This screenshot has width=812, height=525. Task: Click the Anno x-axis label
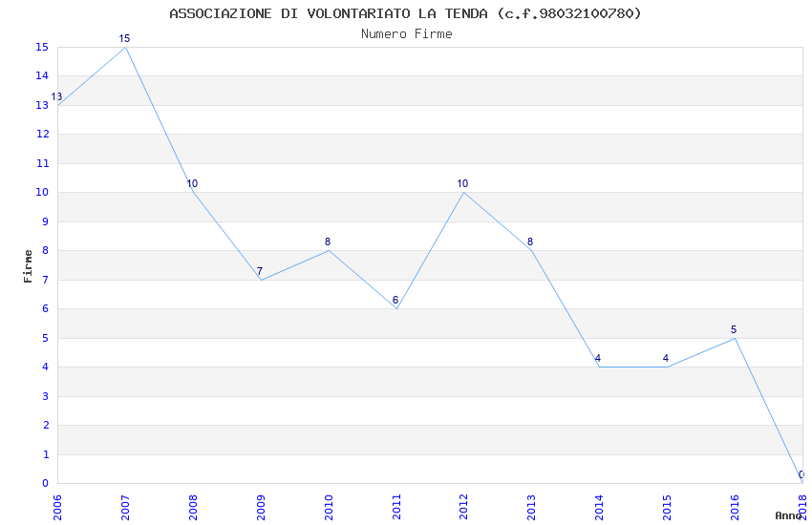(x=788, y=515)
